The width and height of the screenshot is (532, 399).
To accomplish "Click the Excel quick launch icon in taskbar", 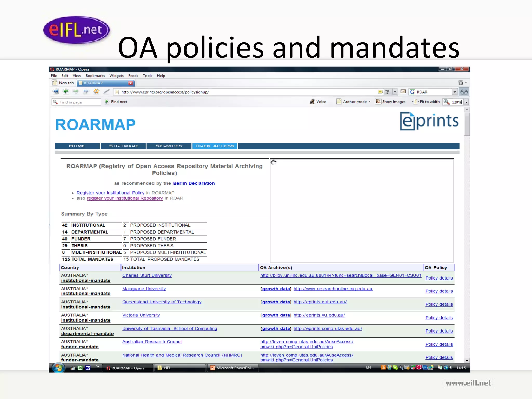I will [80, 368].
